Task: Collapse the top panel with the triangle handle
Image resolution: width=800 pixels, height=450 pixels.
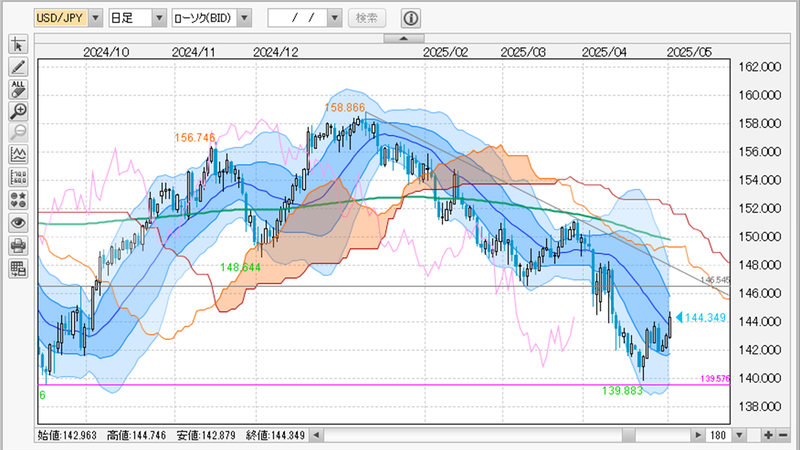Action: (x=403, y=38)
